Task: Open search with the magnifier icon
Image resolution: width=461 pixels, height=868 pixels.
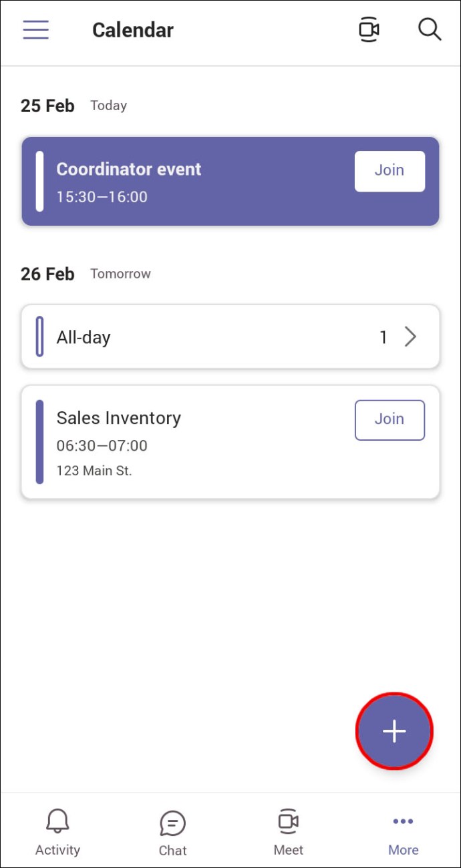Action: 429,30
